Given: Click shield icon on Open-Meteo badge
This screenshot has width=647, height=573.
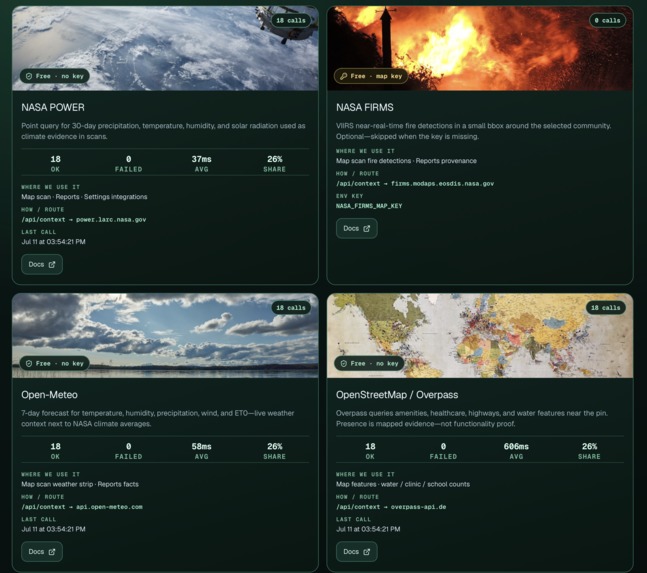Looking at the screenshot, I should 29,363.
